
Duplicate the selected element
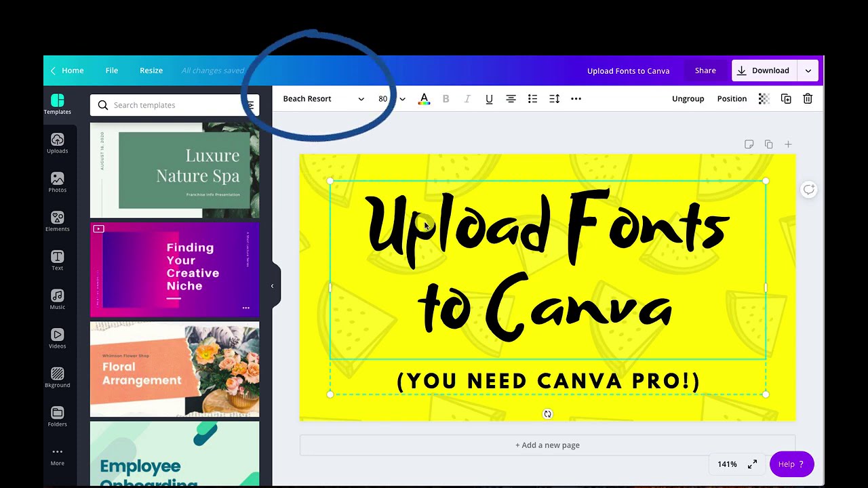click(x=786, y=99)
